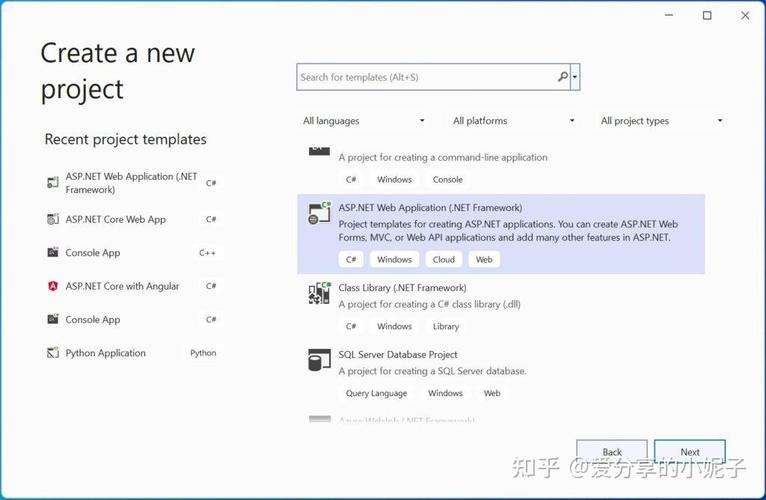Select ASP.NET Core with Angular recent template

click(x=133, y=286)
